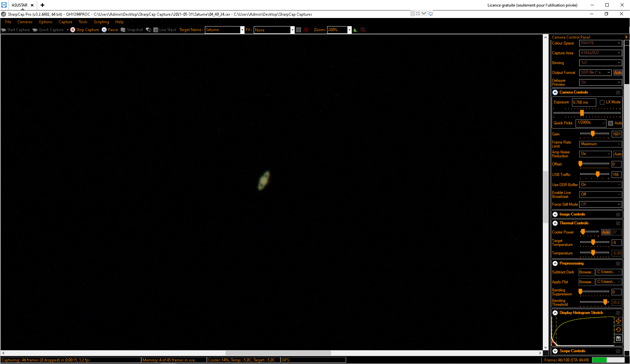Click the Exposure slider handle
This screenshot has height=364, width=630.
(582, 113)
